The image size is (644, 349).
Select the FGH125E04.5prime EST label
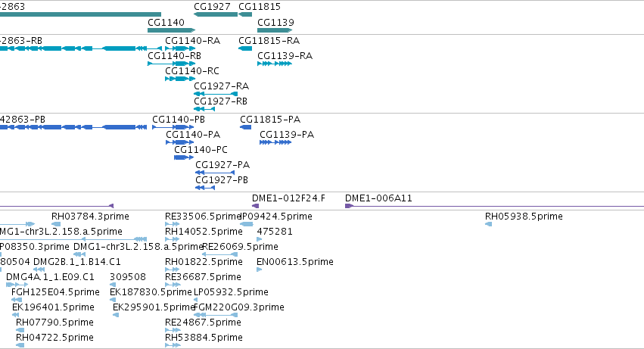coord(55,292)
